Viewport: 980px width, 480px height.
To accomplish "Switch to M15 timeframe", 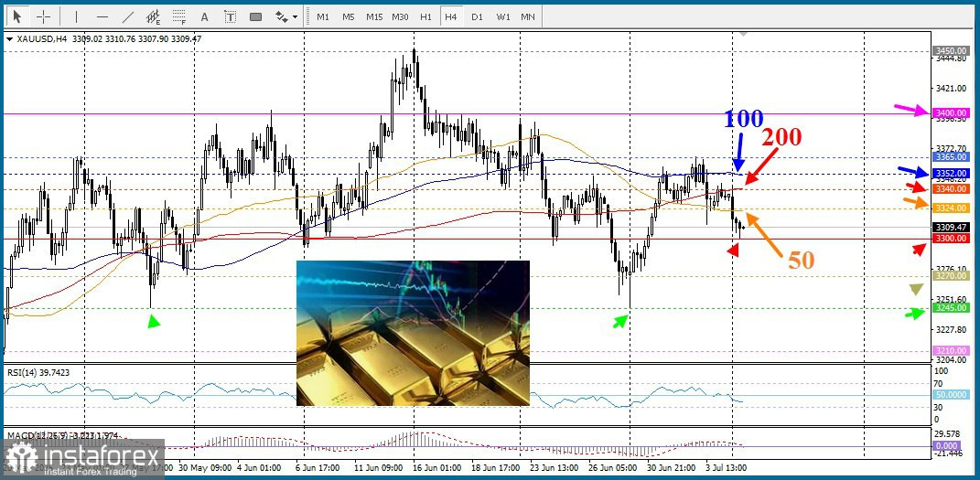I will tap(374, 16).
